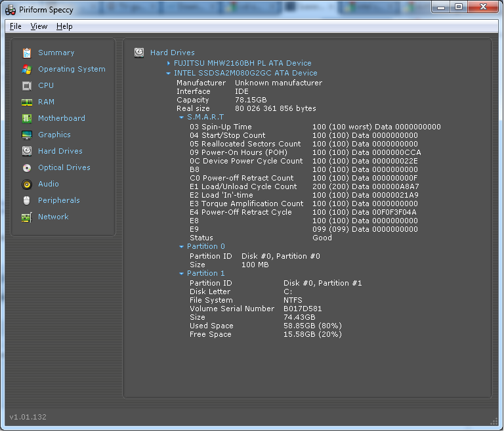Maximize the Piriform Speccy window
The height and width of the screenshot is (432, 504).
pyautogui.click(x=459, y=7)
